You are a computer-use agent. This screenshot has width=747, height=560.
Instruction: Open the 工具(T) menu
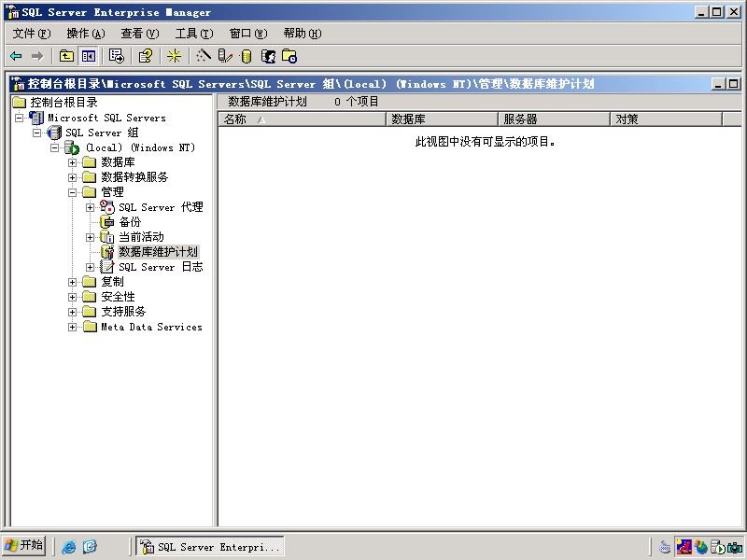click(194, 34)
